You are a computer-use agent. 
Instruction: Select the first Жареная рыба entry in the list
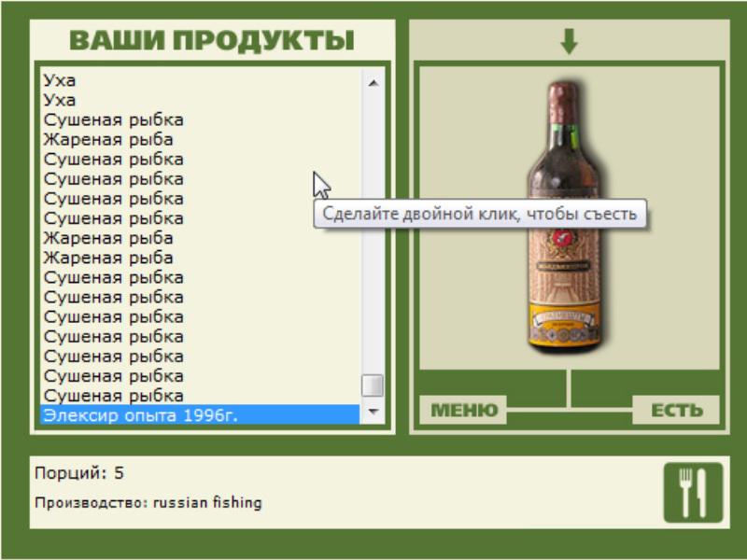pos(200,139)
